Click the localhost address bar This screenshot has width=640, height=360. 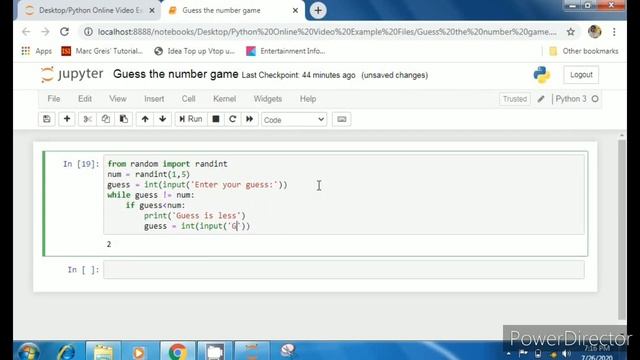[327, 32]
